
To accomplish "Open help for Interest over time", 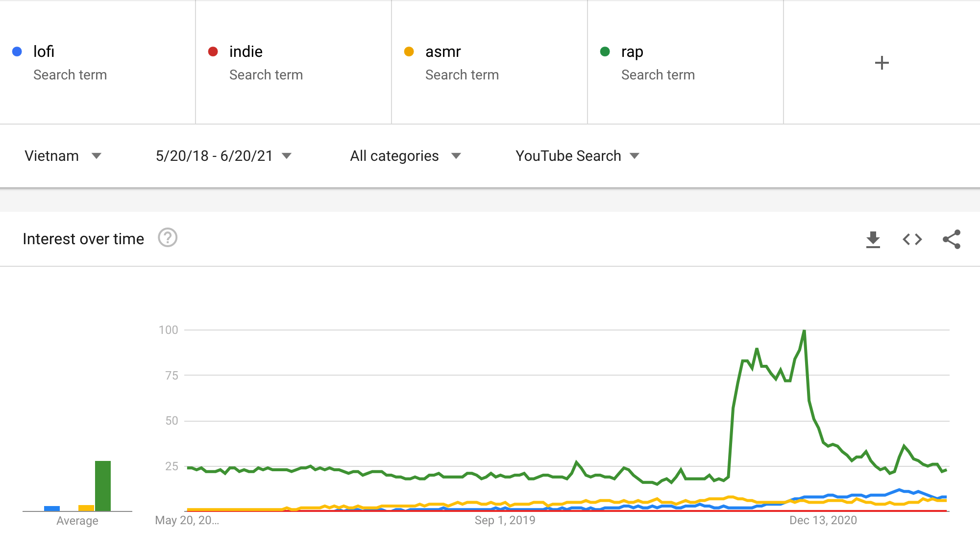I will 167,238.
